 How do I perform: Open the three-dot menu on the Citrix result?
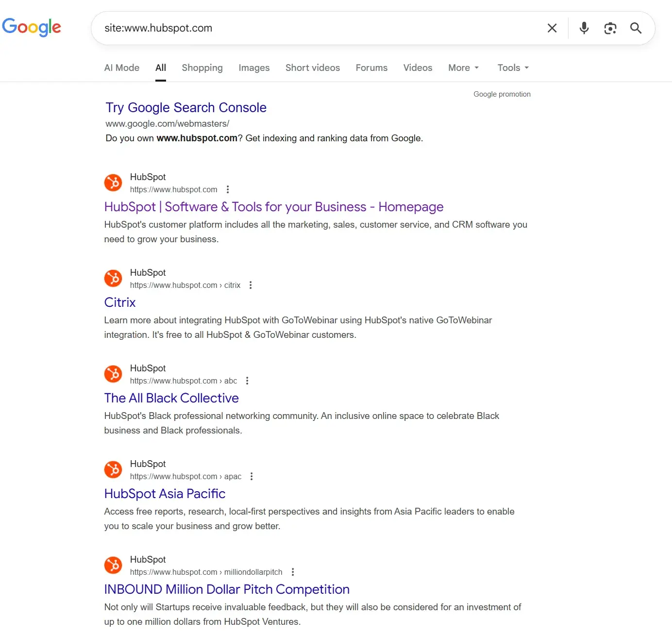[251, 284]
